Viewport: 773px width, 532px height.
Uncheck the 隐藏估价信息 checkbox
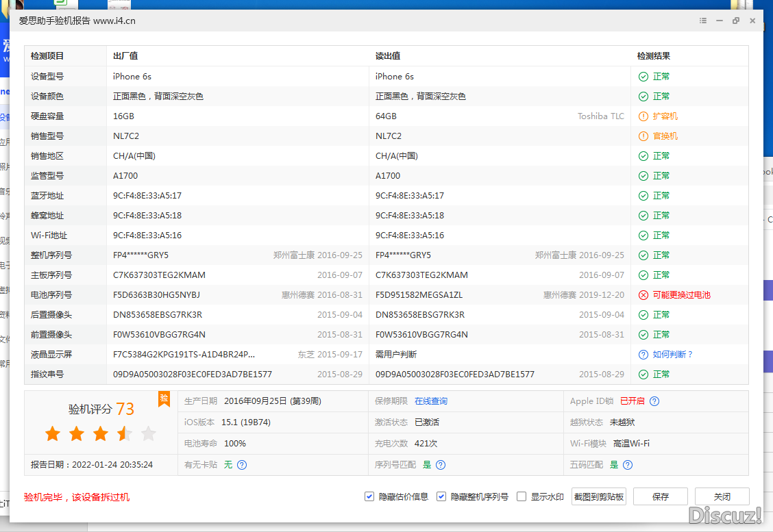[x=369, y=496]
